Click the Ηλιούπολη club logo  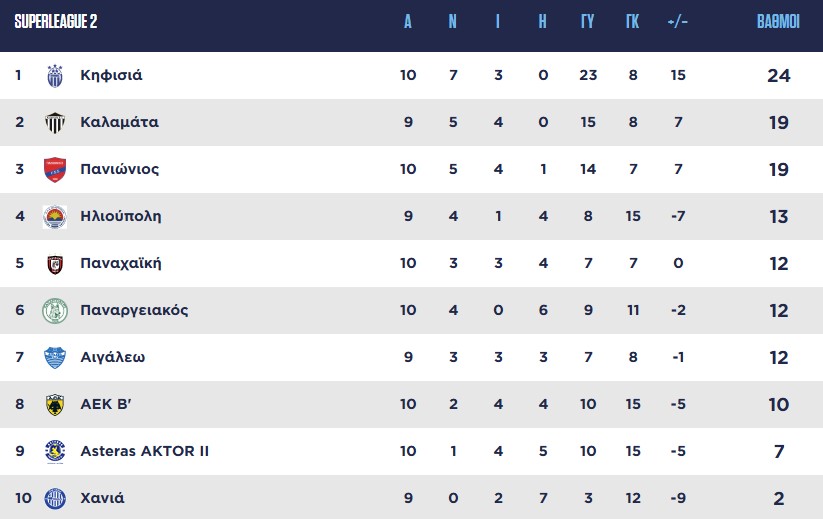(55, 217)
